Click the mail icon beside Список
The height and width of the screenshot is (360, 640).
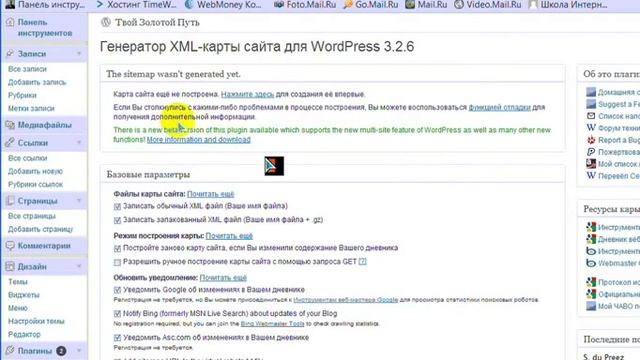tap(591, 116)
